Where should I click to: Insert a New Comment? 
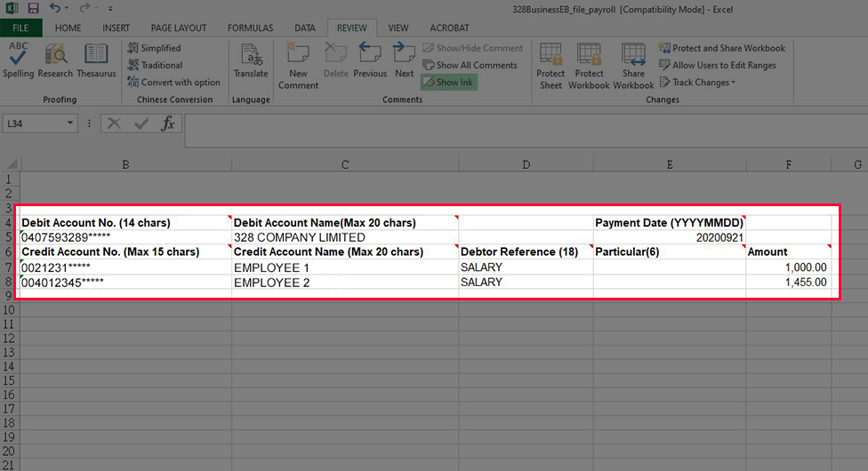click(x=298, y=65)
